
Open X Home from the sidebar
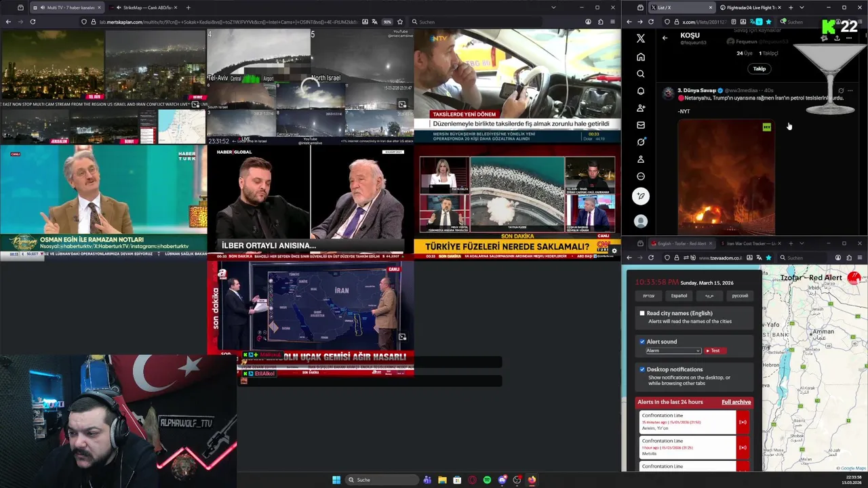tap(641, 57)
